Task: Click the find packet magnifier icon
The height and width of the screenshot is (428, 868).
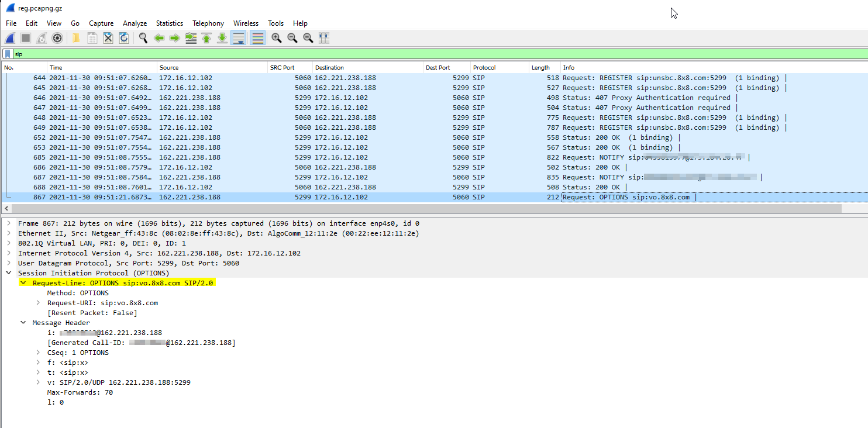Action: coord(143,38)
